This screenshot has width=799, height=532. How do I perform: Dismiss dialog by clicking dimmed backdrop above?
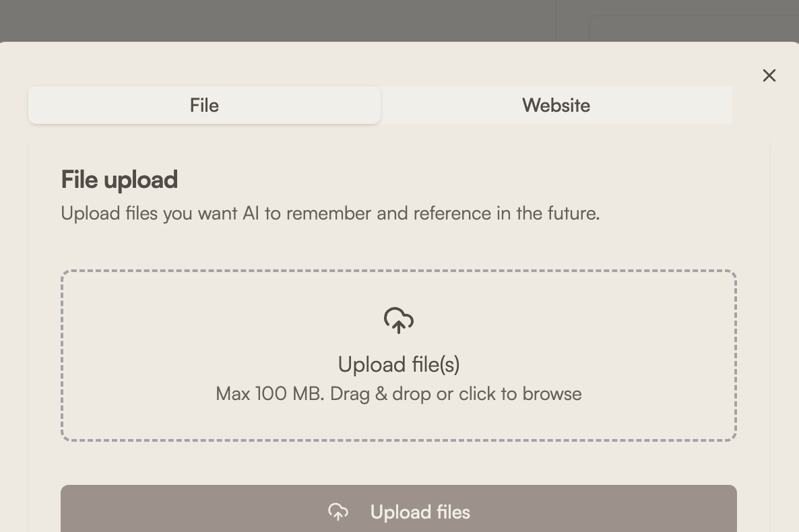coord(269,20)
